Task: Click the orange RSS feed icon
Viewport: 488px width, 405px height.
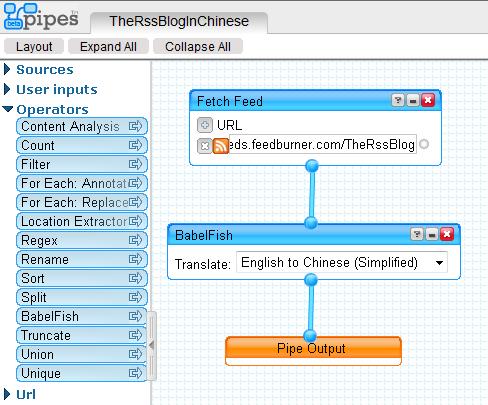Action: [221, 146]
